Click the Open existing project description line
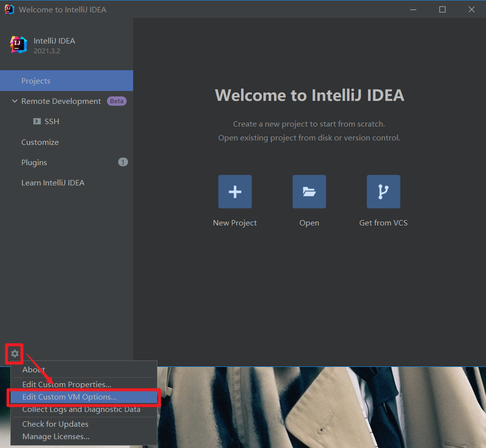The height and width of the screenshot is (448, 486). tap(309, 138)
